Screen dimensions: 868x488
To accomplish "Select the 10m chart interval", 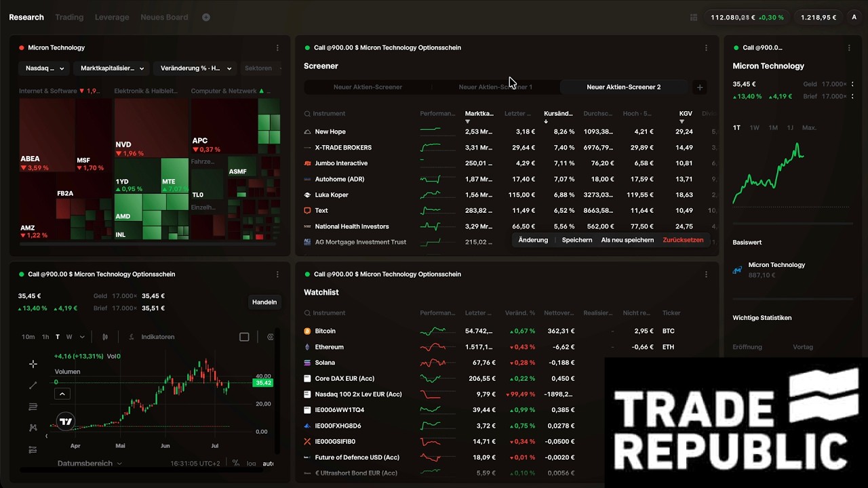I will click(x=28, y=337).
